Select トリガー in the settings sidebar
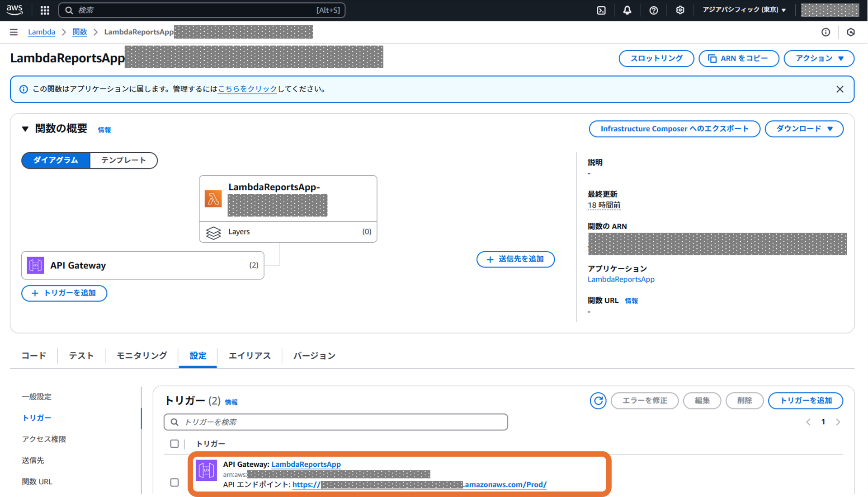 (37, 418)
